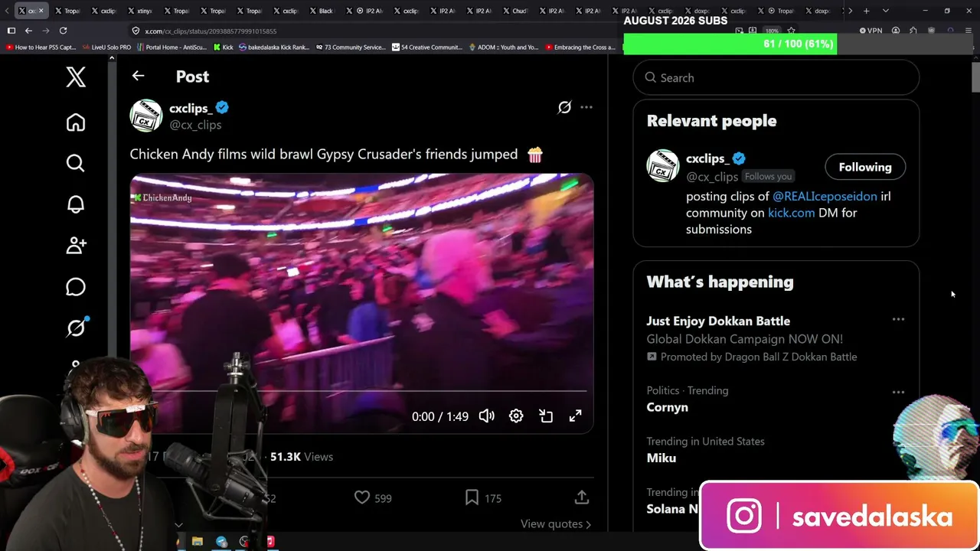Open the post's three-dot More menu

click(586, 107)
